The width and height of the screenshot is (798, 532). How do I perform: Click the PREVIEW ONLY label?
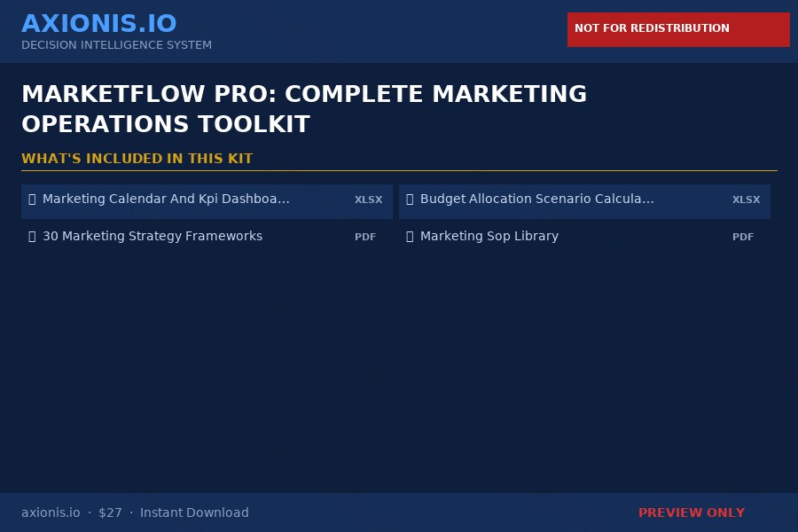692,512
